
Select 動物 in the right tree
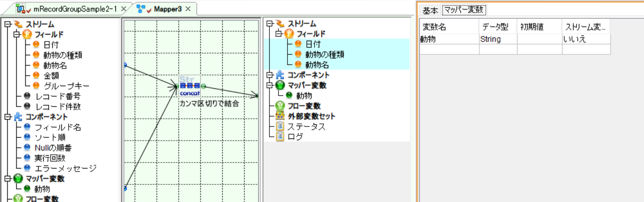304,96
